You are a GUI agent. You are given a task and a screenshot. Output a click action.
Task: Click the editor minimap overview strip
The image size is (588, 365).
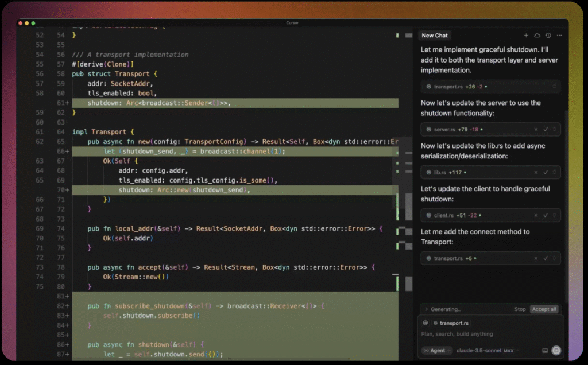pos(408,195)
